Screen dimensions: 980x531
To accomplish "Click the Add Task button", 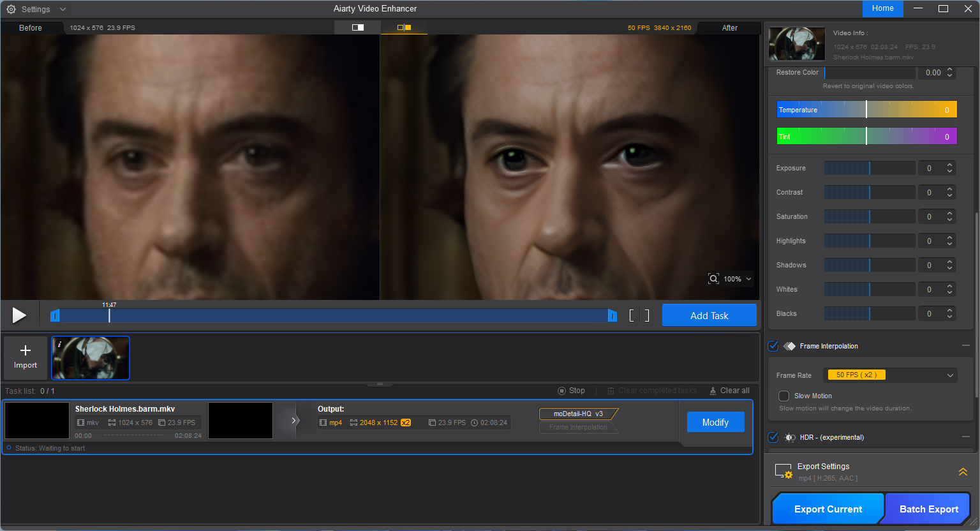I will coord(709,315).
